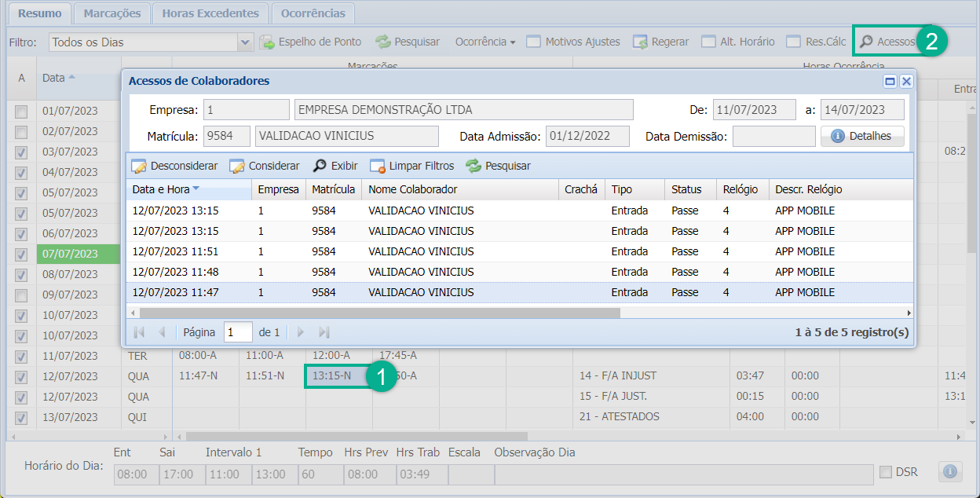Sort by Data e Hora column header
Image resolution: width=980 pixels, height=498 pixels.
pos(165,189)
